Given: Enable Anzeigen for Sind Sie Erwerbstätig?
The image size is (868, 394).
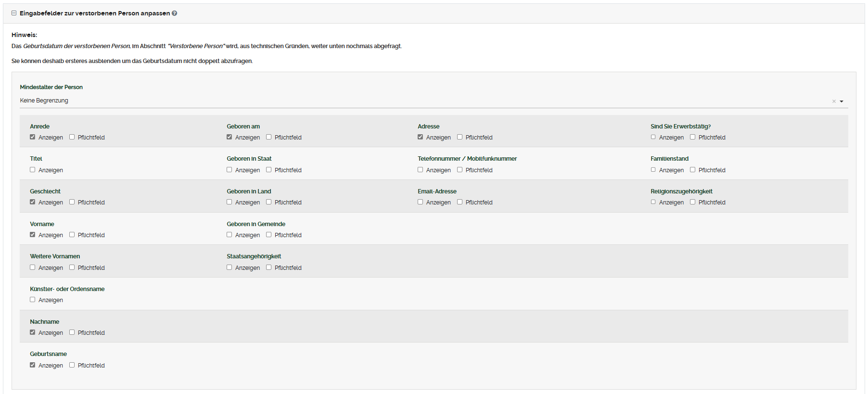Looking at the screenshot, I should click(x=653, y=137).
